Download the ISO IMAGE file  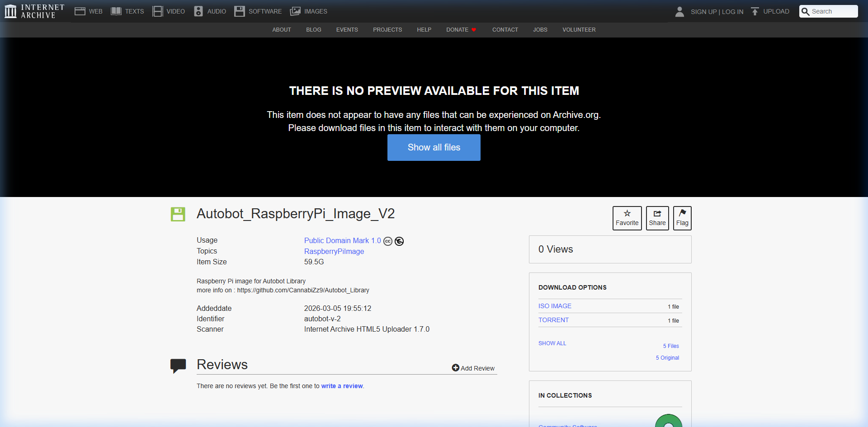pyautogui.click(x=555, y=306)
